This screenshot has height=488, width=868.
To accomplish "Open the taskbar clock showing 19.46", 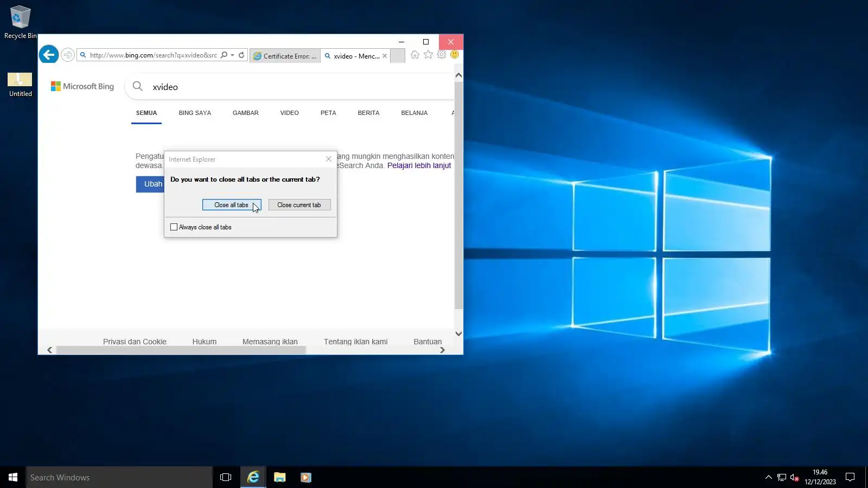I will point(820,477).
